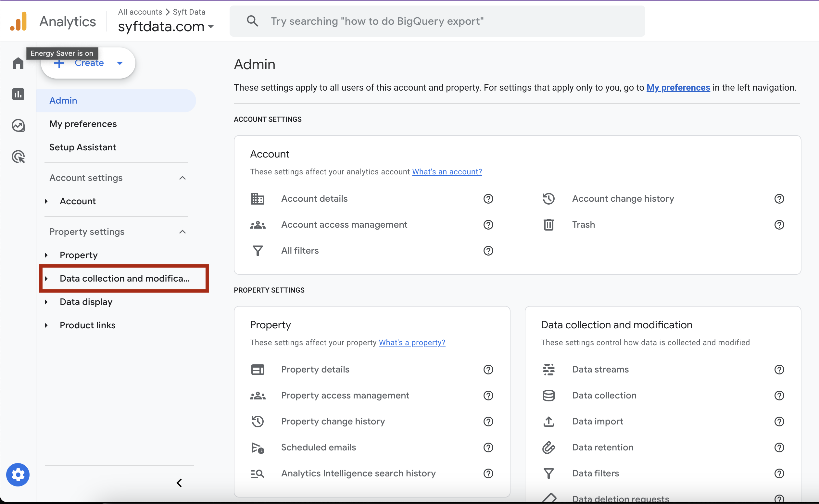
Task: Open the Explore icon in left rail
Action: coord(18,125)
